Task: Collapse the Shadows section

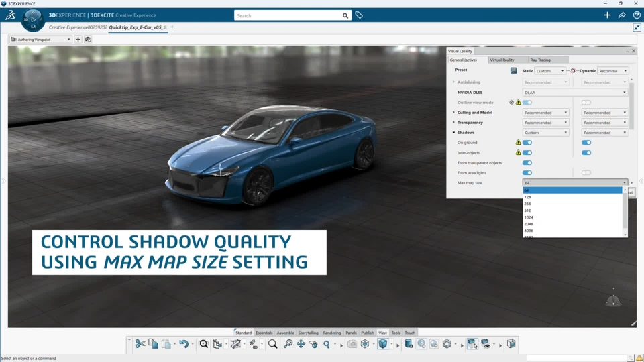Action: point(454,133)
